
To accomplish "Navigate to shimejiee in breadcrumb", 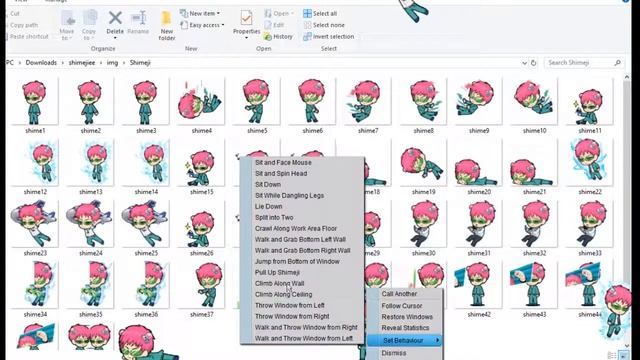I will (x=82, y=63).
